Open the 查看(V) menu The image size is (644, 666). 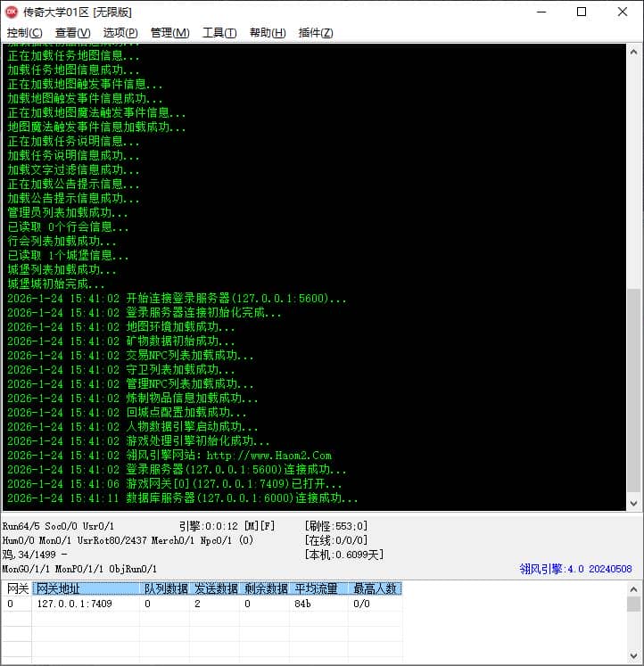tap(72, 33)
